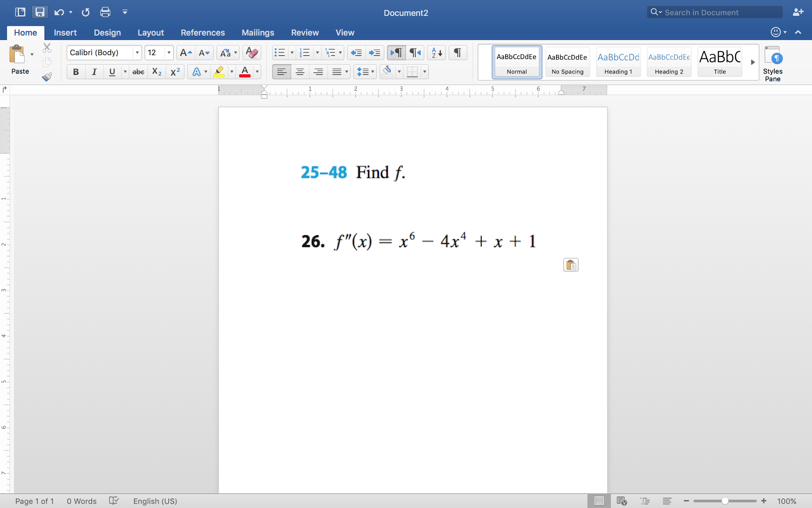
Task: Select the Bold formatting icon
Action: coord(75,71)
